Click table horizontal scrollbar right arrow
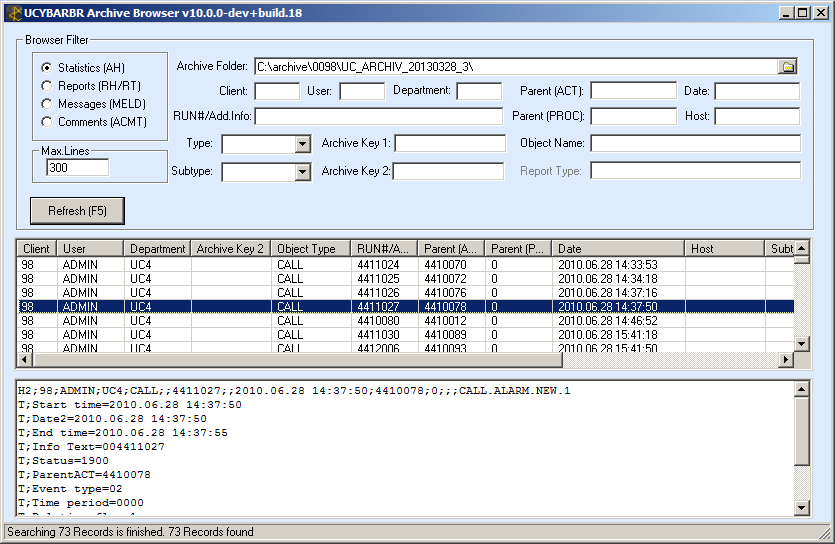835x544 pixels. point(785,360)
